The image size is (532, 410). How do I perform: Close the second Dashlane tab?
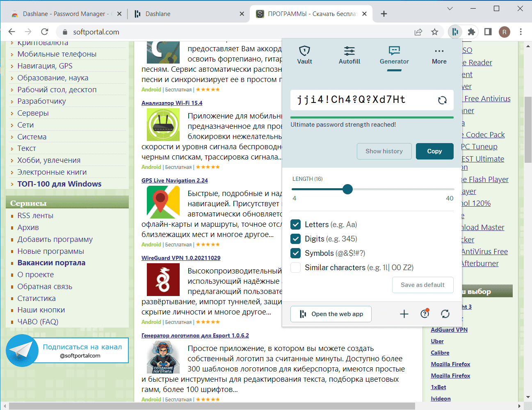[x=242, y=14]
